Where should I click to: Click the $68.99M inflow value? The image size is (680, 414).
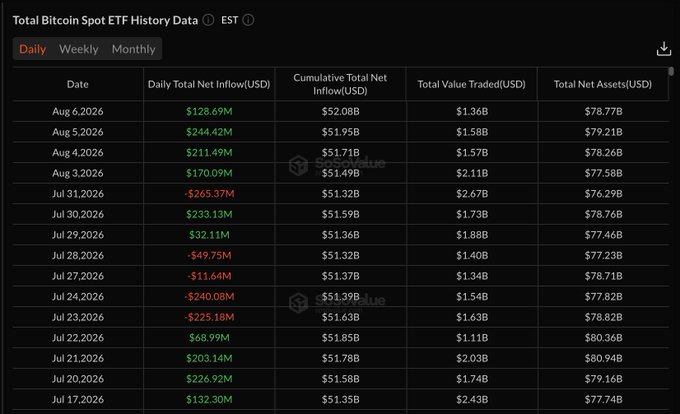pos(209,338)
